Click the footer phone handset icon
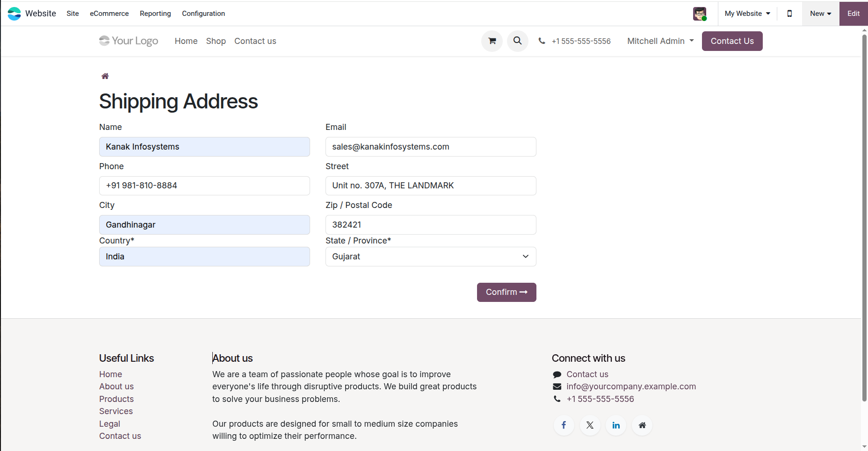The width and height of the screenshot is (868, 451). point(557,399)
